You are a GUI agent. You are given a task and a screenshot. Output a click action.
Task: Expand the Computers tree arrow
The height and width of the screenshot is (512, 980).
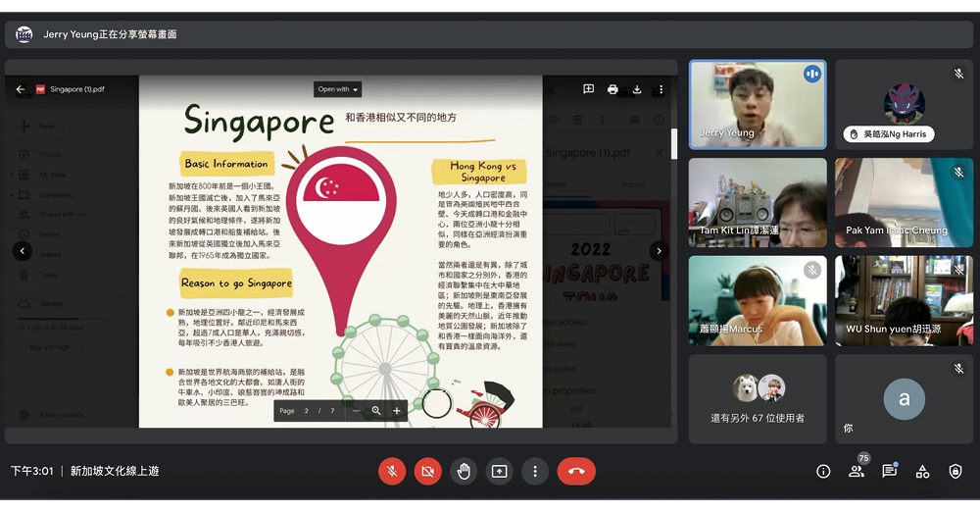coord(12,194)
